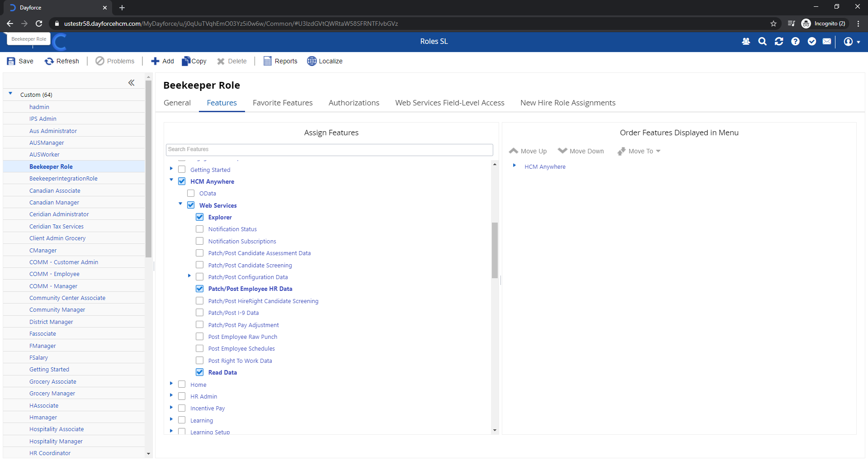Click the roles list scroll down arrow
The height and width of the screenshot is (461, 868).
click(148, 454)
